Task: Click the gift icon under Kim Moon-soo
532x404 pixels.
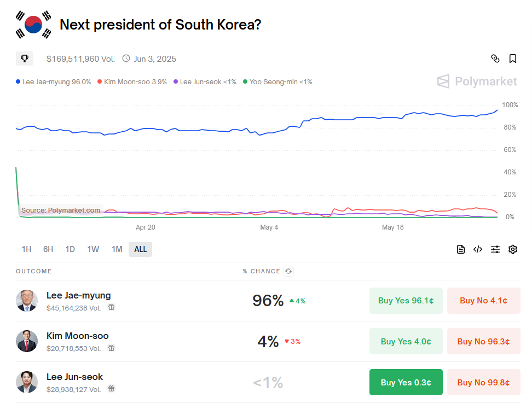Action: pyautogui.click(x=111, y=348)
